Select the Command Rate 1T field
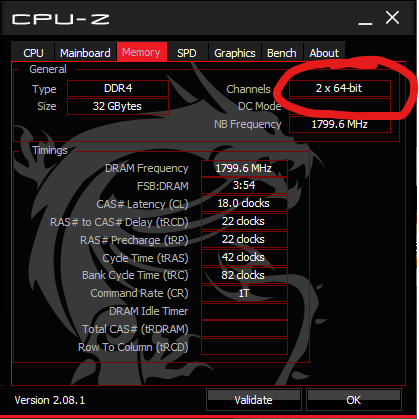This screenshot has height=419, width=419. (244, 293)
